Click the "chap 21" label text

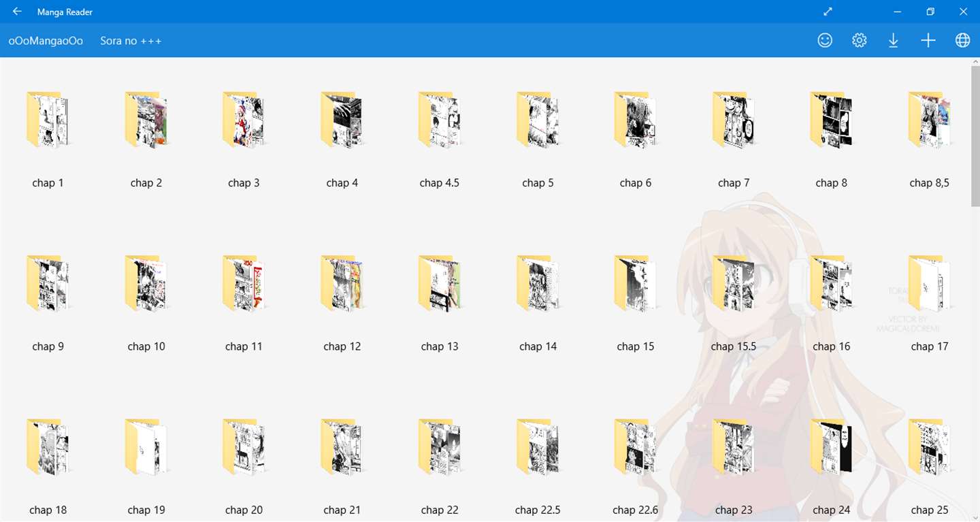coord(342,510)
